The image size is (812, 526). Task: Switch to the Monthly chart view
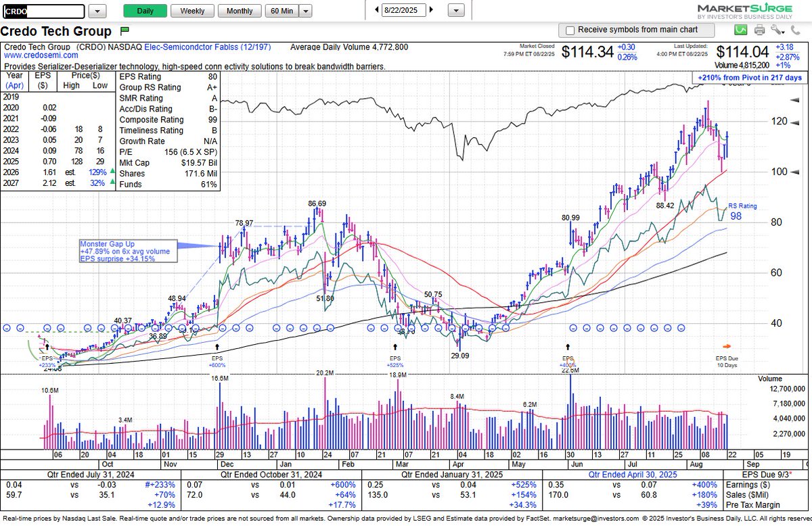239,11
